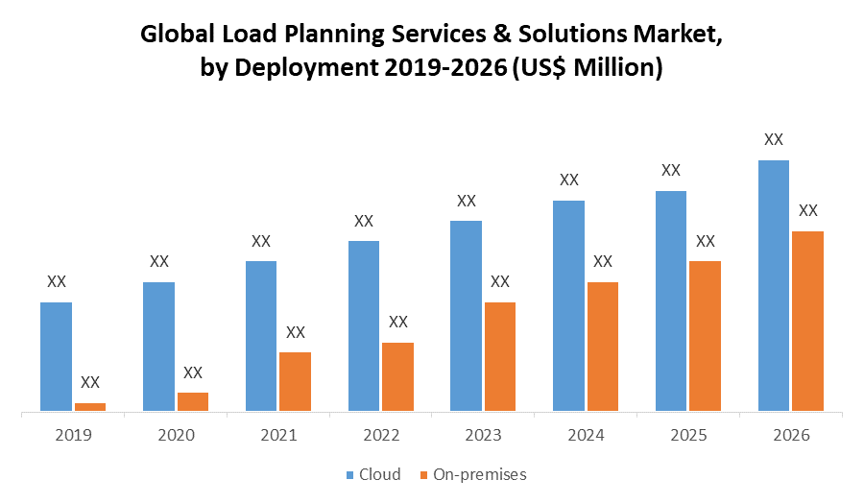Select the On-premises bar for 2021
Image resolution: width=864 pixels, height=504 pixels.
pos(295,382)
